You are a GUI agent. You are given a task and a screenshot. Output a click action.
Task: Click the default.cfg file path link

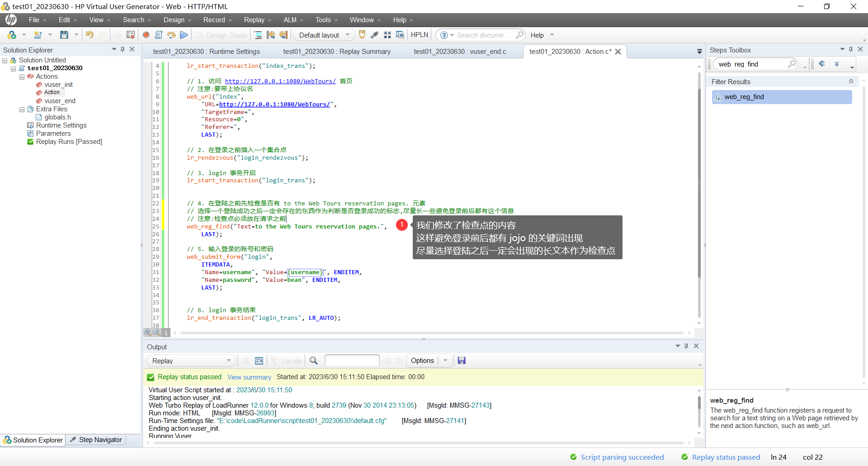point(302,421)
